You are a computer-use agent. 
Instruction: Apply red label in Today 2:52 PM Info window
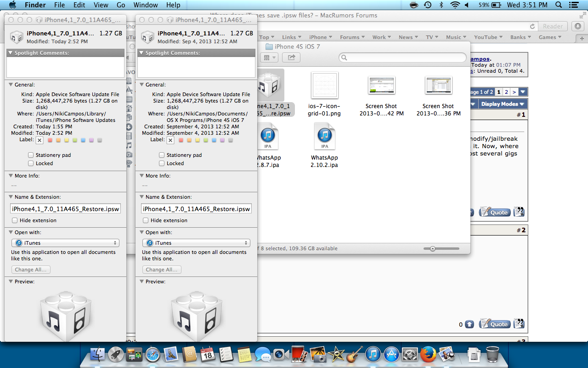[50, 140]
